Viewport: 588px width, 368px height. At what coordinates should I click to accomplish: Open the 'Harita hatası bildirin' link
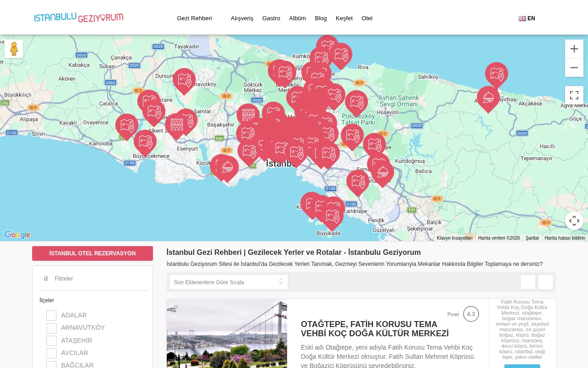click(565, 238)
